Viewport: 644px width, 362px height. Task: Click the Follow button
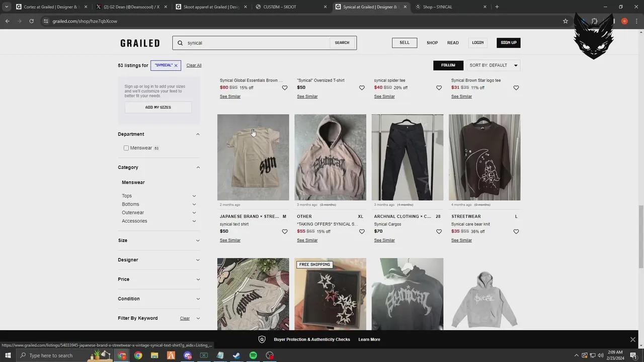(x=448, y=65)
